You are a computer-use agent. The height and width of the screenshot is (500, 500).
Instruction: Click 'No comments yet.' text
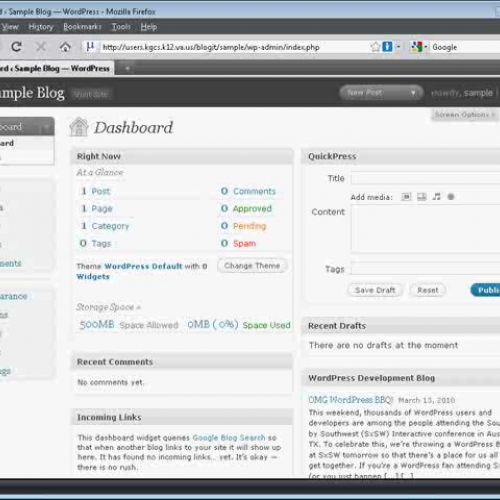(111, 382)
